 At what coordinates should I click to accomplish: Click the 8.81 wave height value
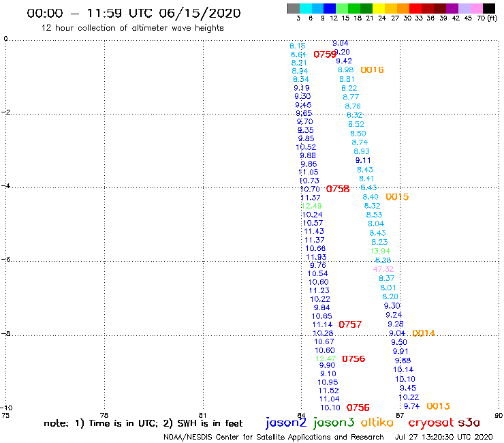347,79
